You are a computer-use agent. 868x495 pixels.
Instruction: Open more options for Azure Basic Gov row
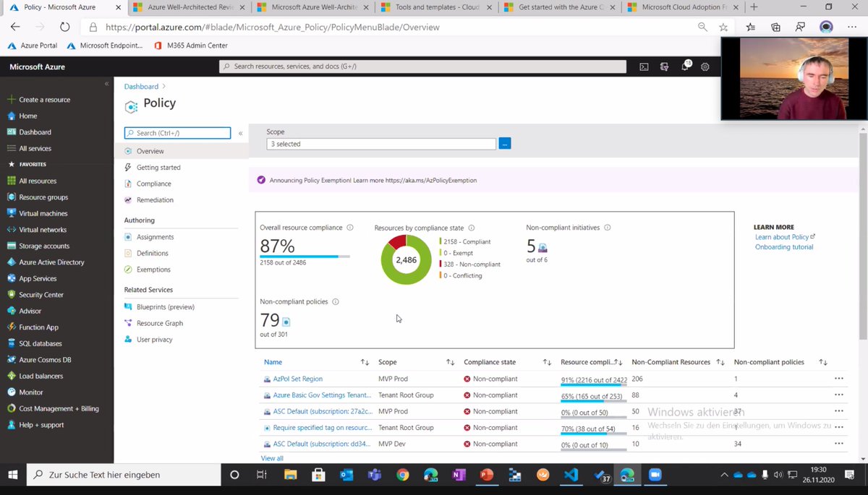[838, 395]
